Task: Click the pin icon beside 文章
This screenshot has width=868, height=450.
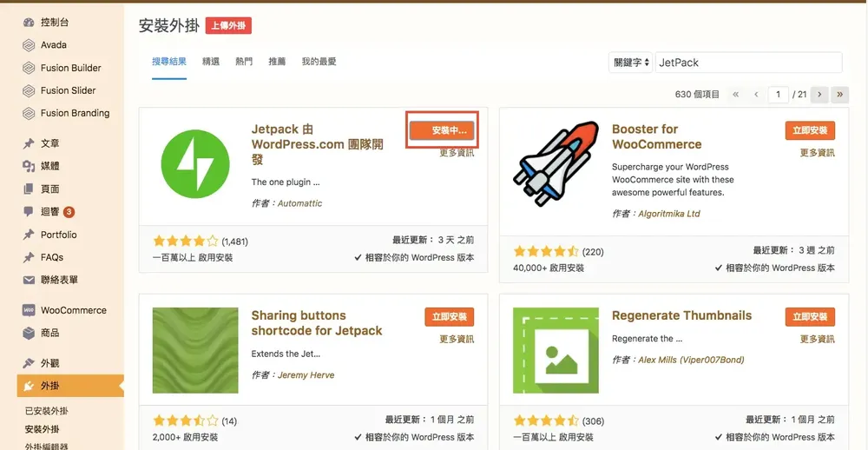Action: click(x=29, y=143)
